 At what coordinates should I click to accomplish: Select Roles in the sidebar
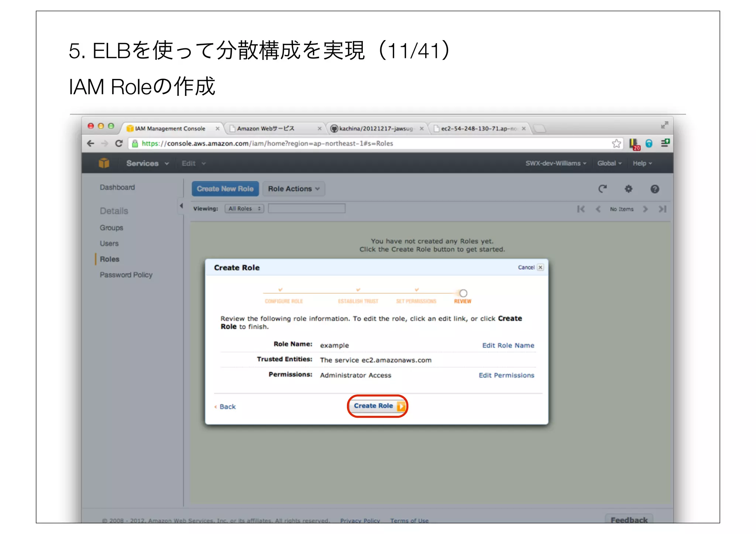pyautogui.click(x=110, y=259)
